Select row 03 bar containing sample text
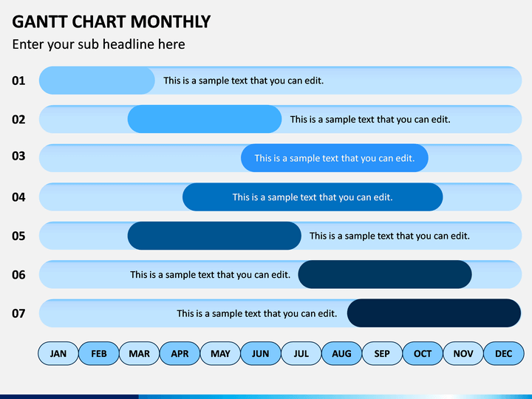Screen dimensions: 532x399 coord(335,158)
